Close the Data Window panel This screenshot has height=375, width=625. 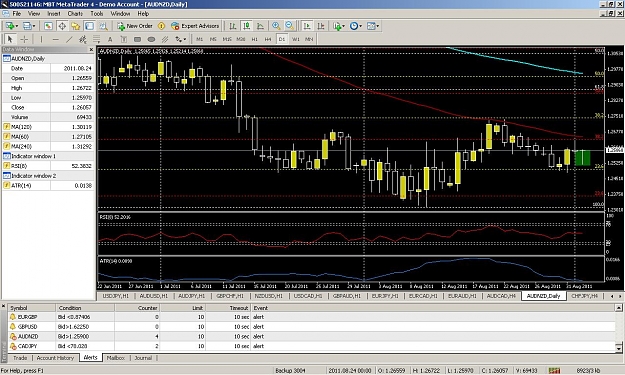(91, 49)
